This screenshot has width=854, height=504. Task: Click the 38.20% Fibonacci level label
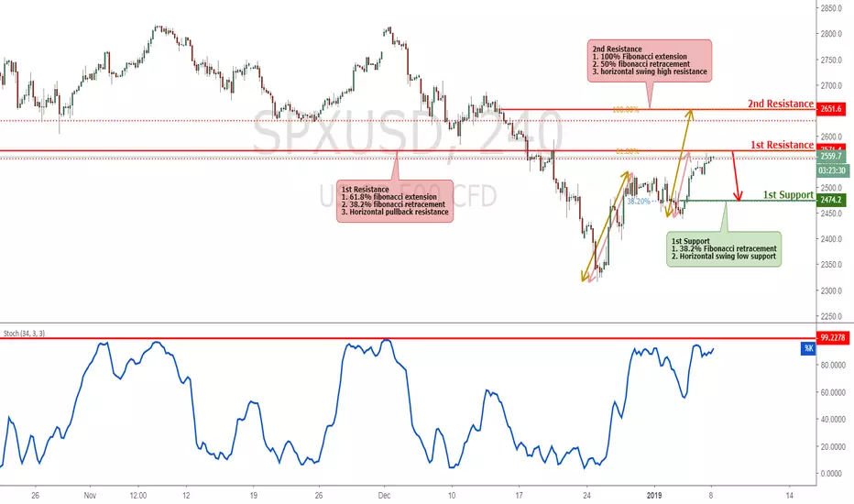coord(639,201)
